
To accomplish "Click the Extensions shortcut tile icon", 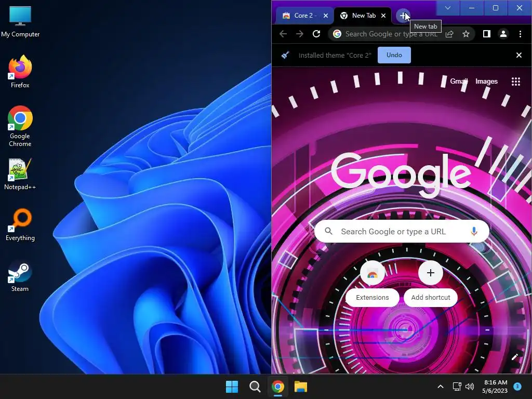I will [x=372, y=273].
